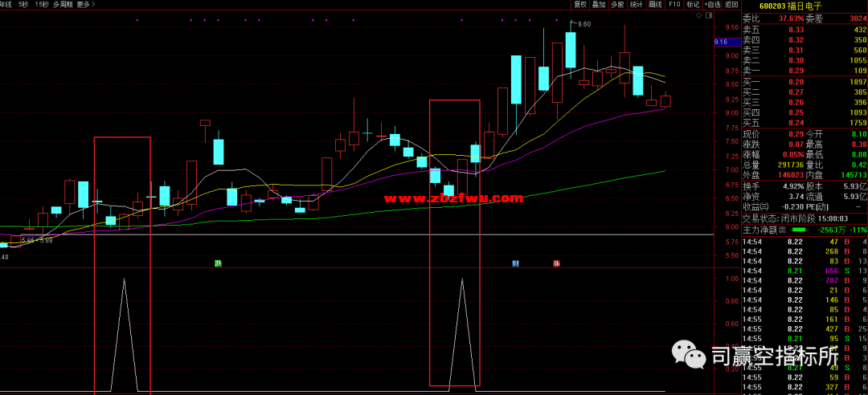
Task: Click the 内盘 145713 value
Action: coord(854,175)
